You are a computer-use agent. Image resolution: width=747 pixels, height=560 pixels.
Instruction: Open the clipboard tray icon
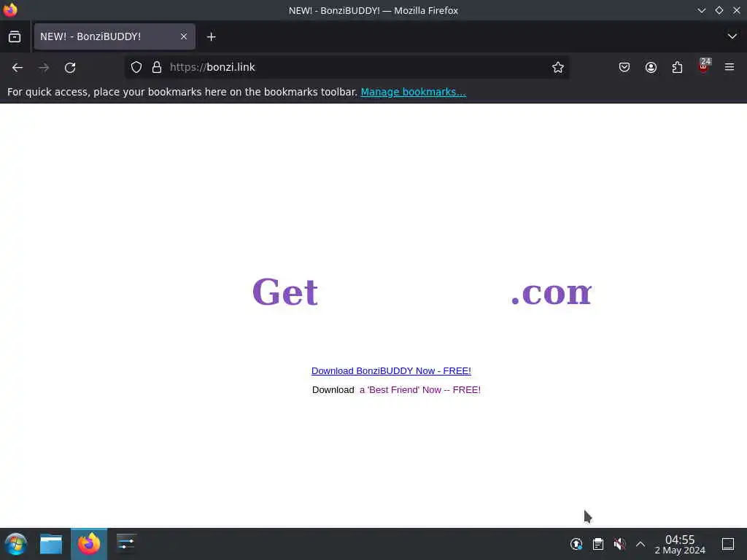pos(598,544)
